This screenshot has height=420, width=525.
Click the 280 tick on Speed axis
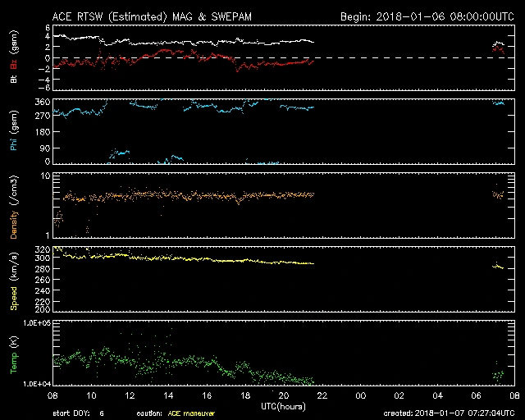tap(43, 269)
